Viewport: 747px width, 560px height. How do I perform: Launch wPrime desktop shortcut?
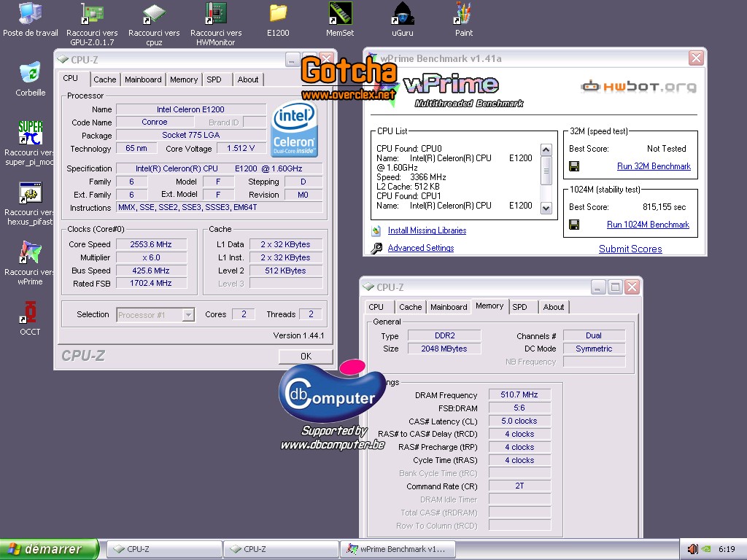click(x=31, y=252)
